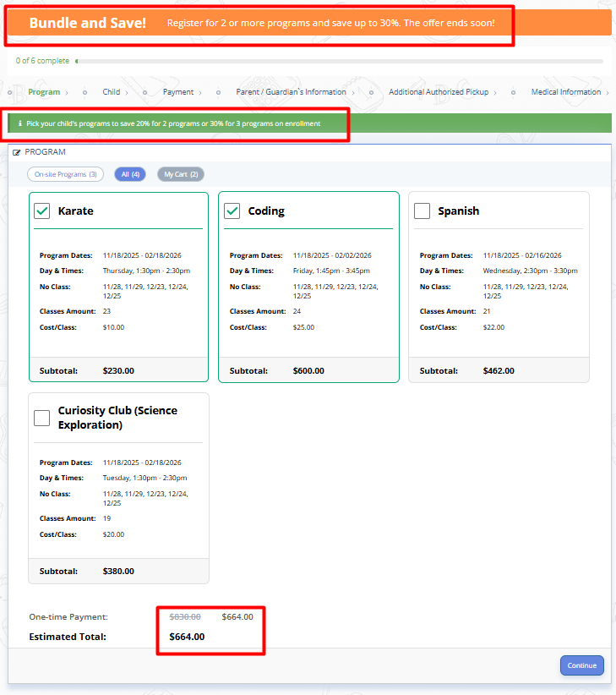Select the All (4) programs filter
Image resolution: width=616 pixels, height=695 pixels.
click(130, 174)
